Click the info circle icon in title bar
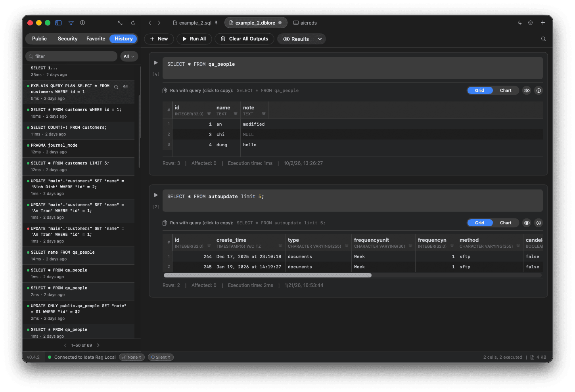Viewport: 575px width, 392px height. point(82,23)
